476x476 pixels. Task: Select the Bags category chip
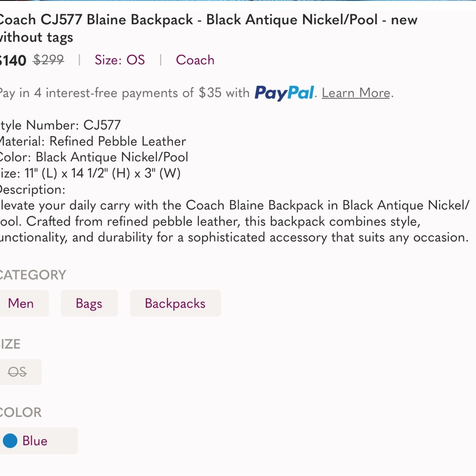(89, 303)
